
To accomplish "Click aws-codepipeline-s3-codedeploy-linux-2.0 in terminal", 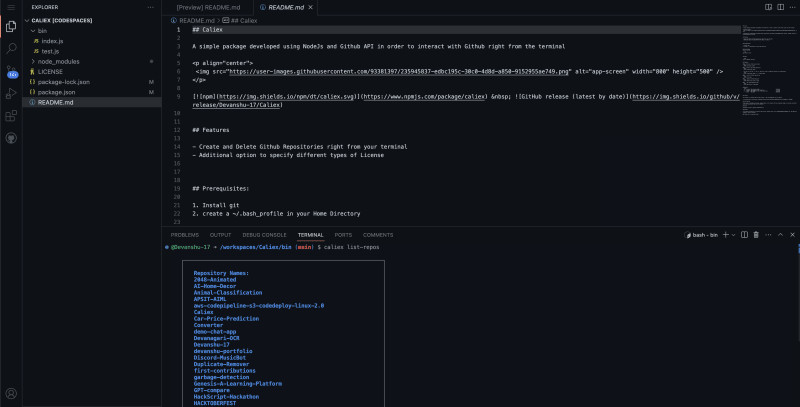I will (x=259, y=306).
